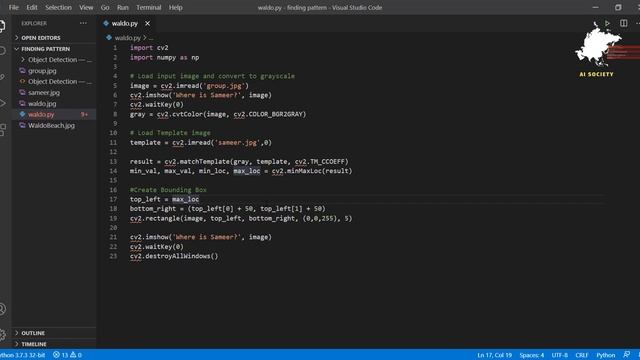The height and width of the screenshot is (360, 640).
Task: Open the feedback icon in status bar
Action: click(x=626, y=355)
